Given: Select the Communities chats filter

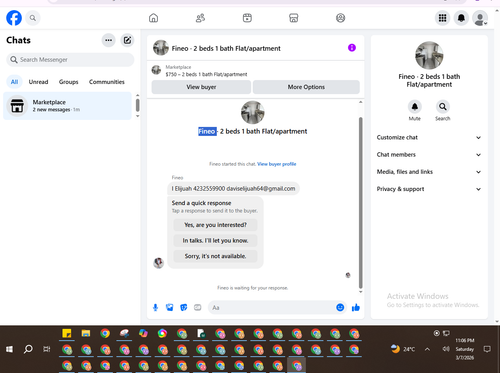Looking at the screenshot, I should tap(107, 82).
